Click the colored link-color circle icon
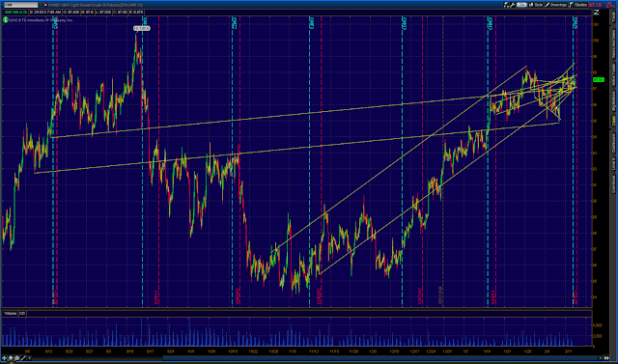 click(45, 5)
